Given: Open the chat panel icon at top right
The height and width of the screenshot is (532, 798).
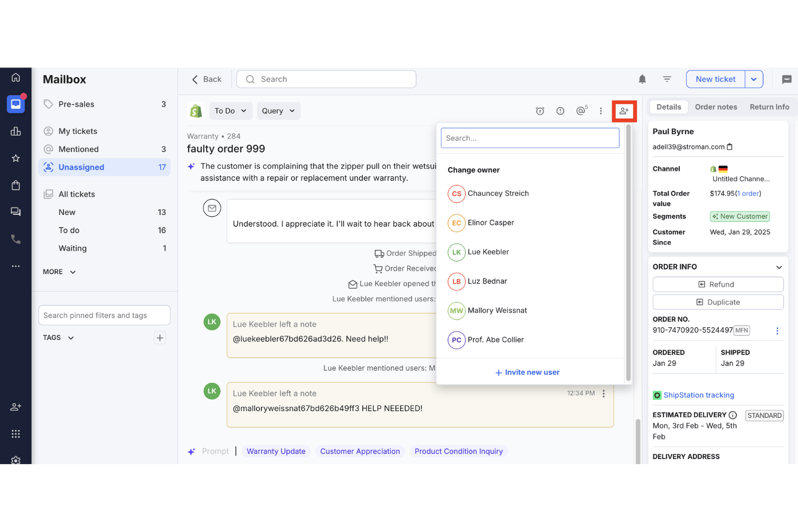Looking at the screenshot, I should [787, 79].
